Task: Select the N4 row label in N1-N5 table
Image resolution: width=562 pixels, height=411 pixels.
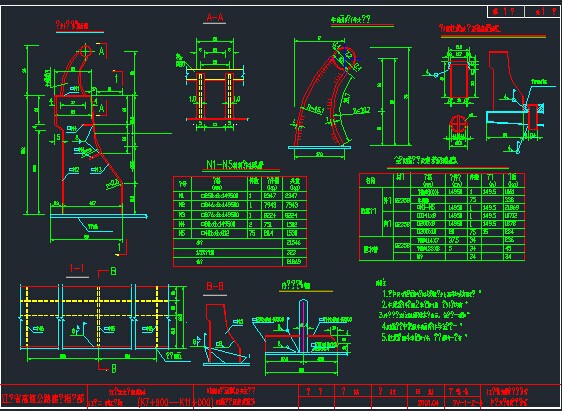Action: point(182,224)
